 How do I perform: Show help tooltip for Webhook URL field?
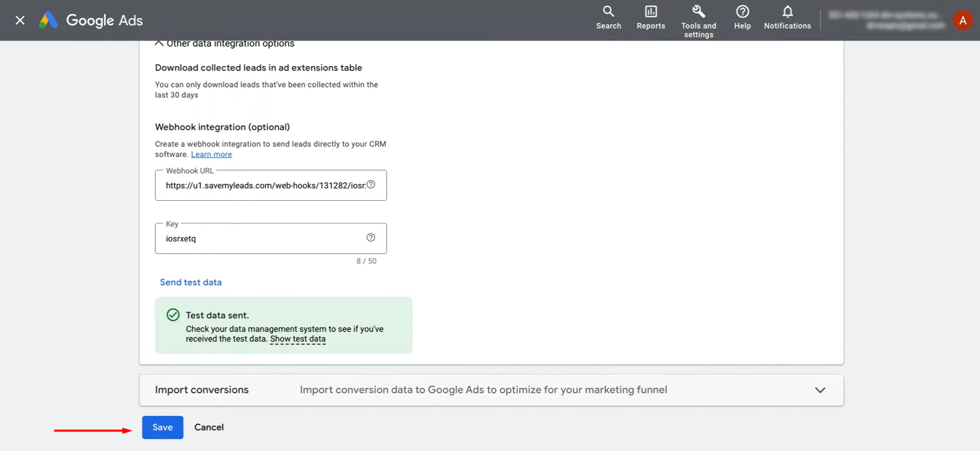(x=371, y=185)
